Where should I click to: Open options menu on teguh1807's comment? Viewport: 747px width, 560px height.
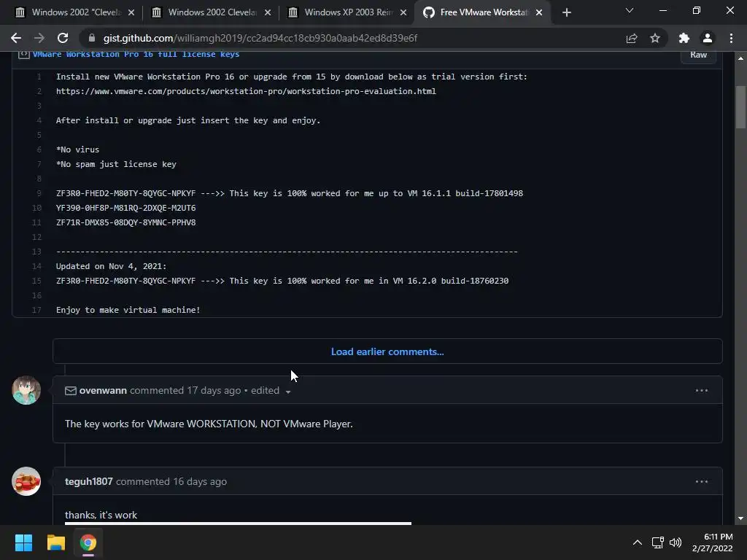(701, 481)
